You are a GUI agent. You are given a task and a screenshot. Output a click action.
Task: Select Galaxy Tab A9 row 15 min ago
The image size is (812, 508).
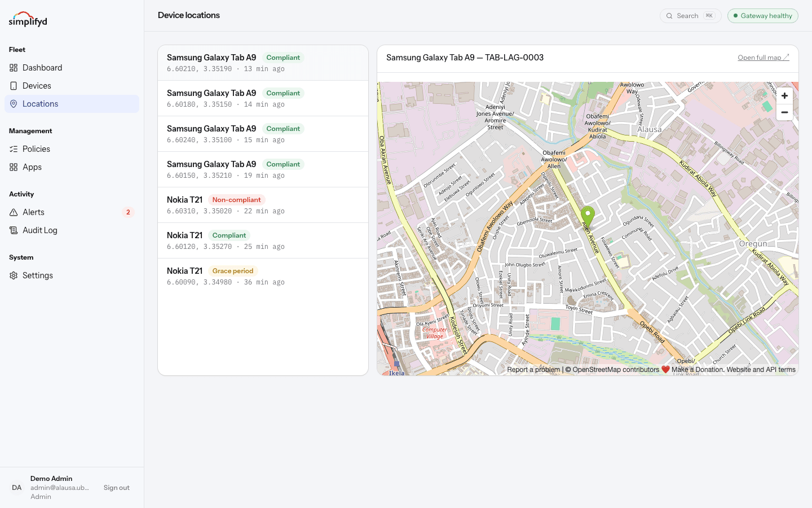click(x=263, y=134)
